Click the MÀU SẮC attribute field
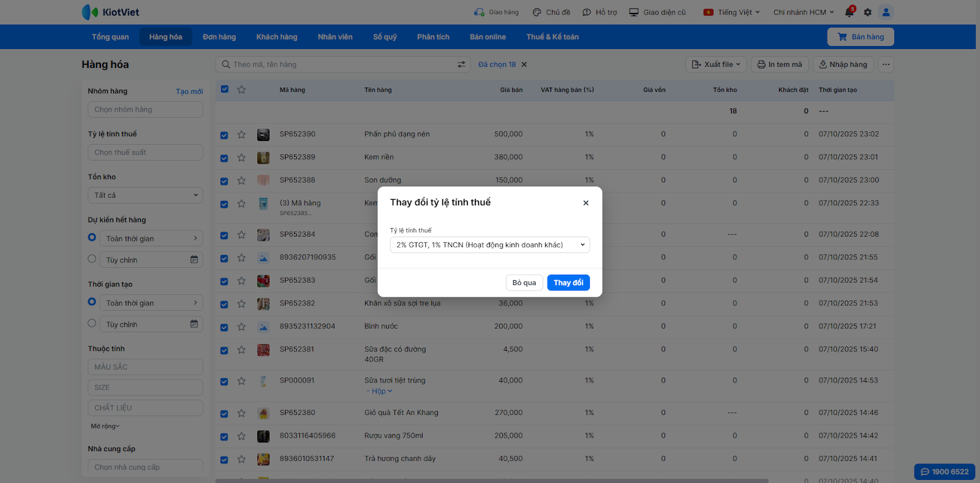980x483 pixels. [x=145, y=367]
